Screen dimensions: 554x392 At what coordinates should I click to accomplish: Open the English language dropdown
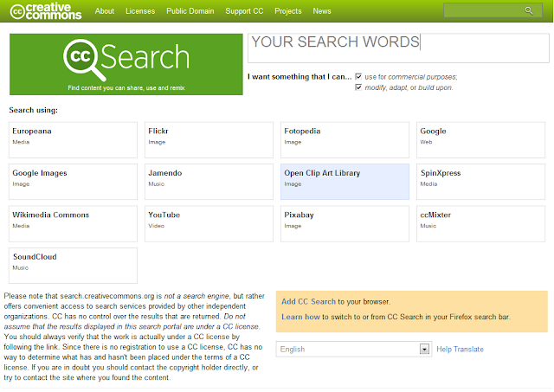(354, 349)
